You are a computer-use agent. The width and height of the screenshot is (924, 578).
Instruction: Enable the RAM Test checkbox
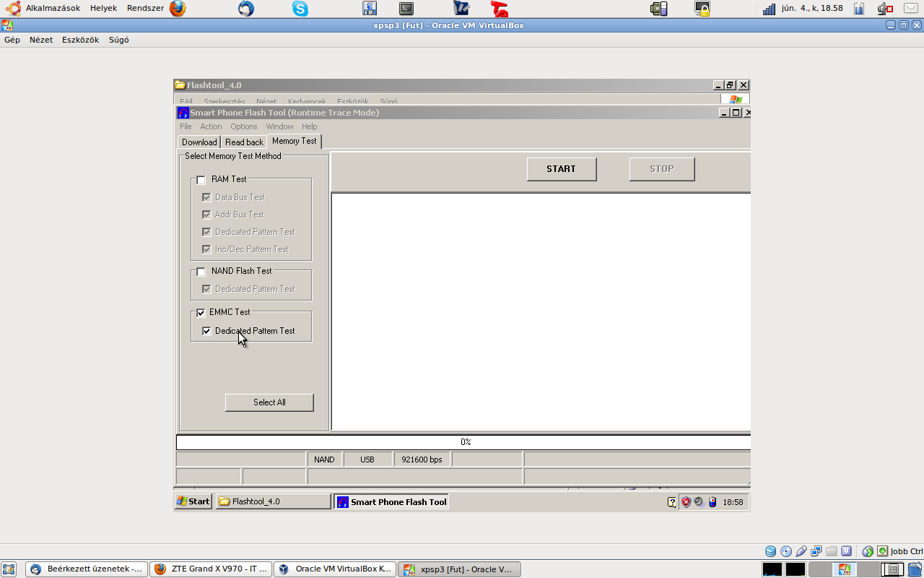point(201,180)
